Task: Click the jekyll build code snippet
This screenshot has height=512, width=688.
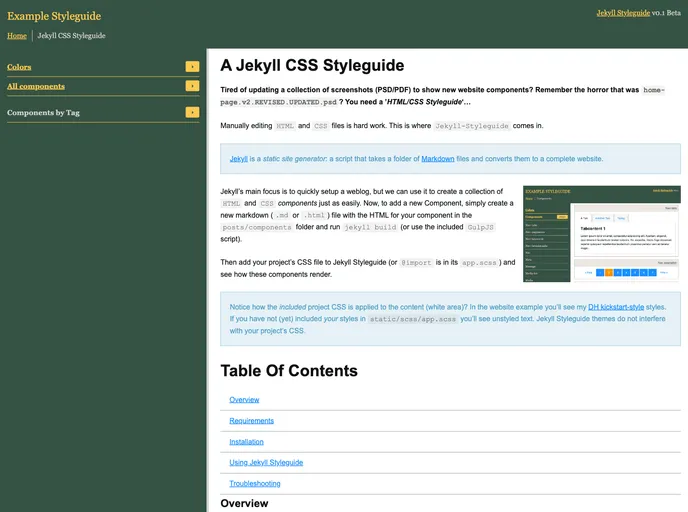Action: tap(370, 227)
